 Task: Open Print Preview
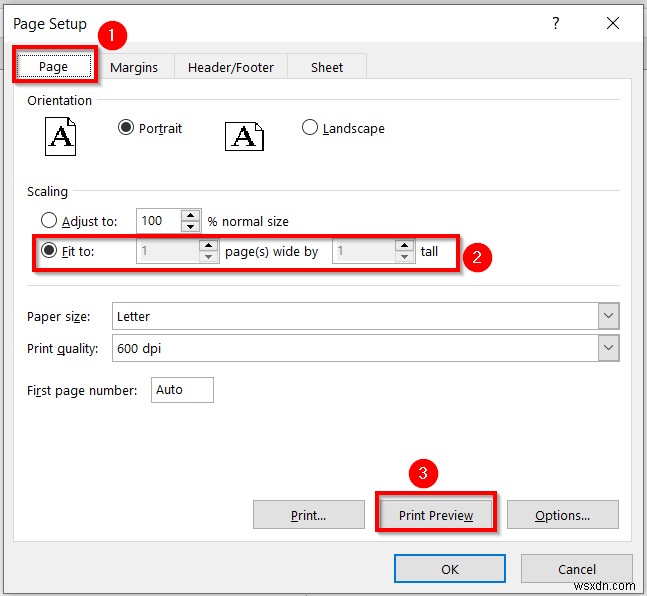click(436, 515)
